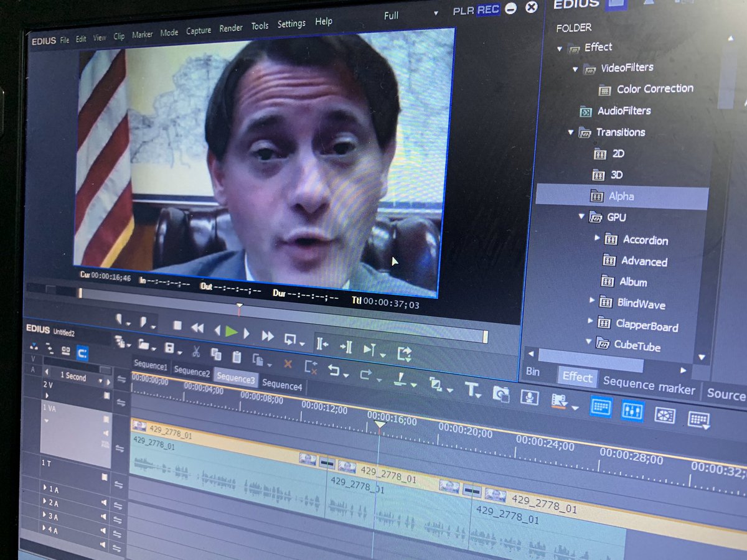Click the Copy icon in timeline toolbar
This screenshot has height=560, width=747.
coord(216,355)
